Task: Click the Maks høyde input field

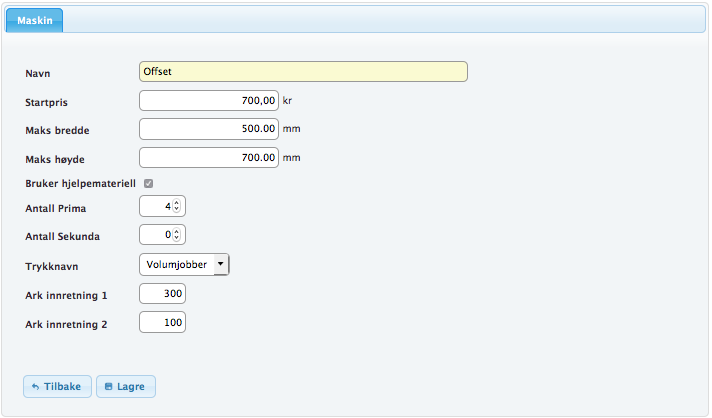Action: click(209, 158)
